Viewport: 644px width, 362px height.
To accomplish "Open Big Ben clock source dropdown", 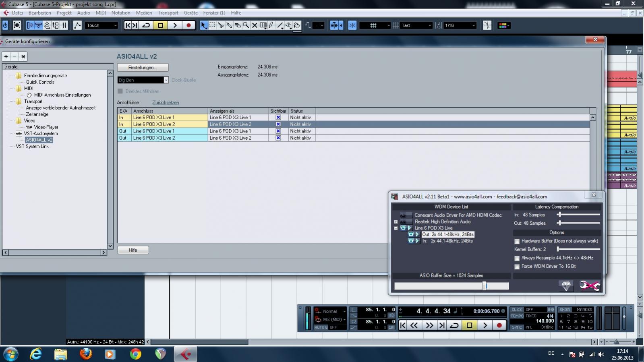I will pyautogui.click(x=166, y=80).
